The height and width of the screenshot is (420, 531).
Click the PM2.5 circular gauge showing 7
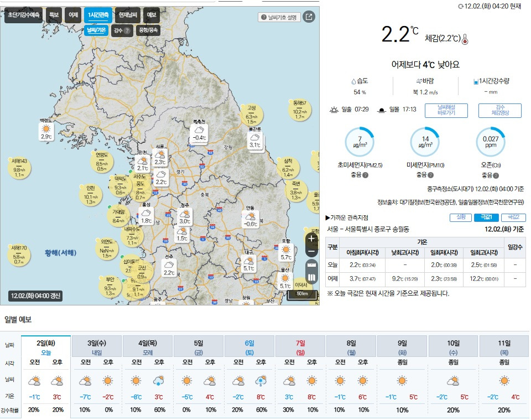pyautogui.click(x=360, y=142)
